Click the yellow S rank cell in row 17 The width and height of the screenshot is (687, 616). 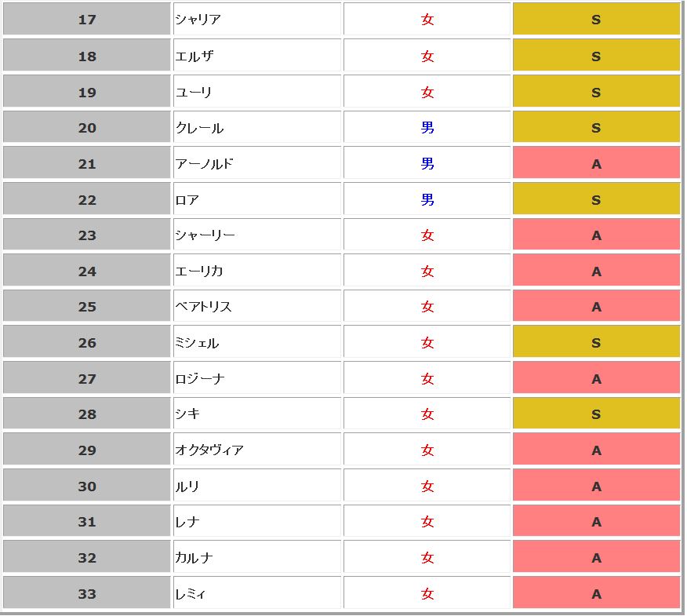click(596, 20)
